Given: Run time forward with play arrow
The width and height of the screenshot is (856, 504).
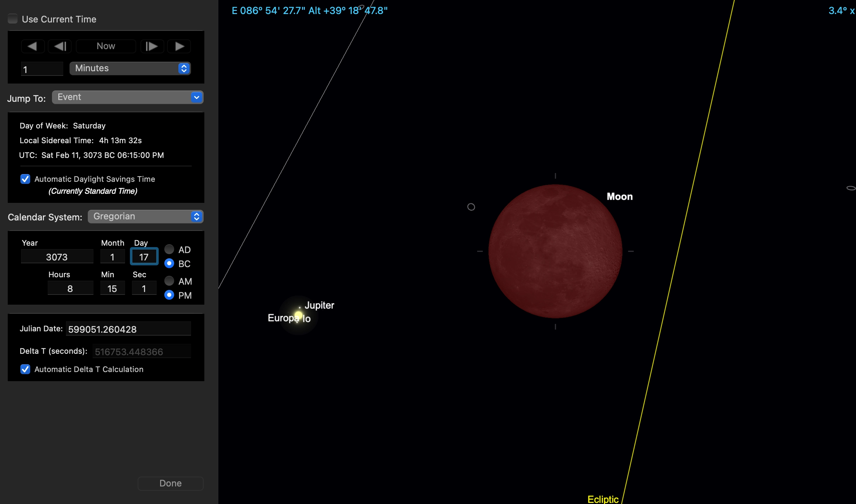Looking at the screenshot, I should click(x=179, y=46).
